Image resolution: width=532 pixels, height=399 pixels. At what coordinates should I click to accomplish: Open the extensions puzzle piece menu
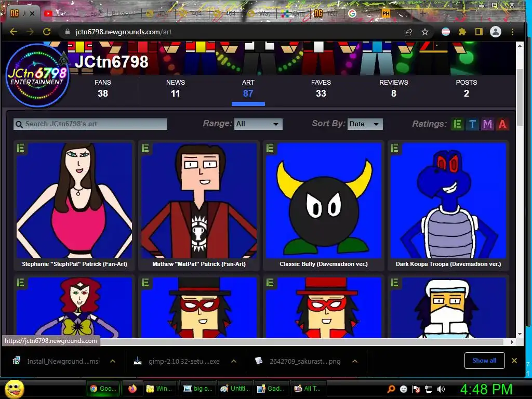(x=462, y=32)
